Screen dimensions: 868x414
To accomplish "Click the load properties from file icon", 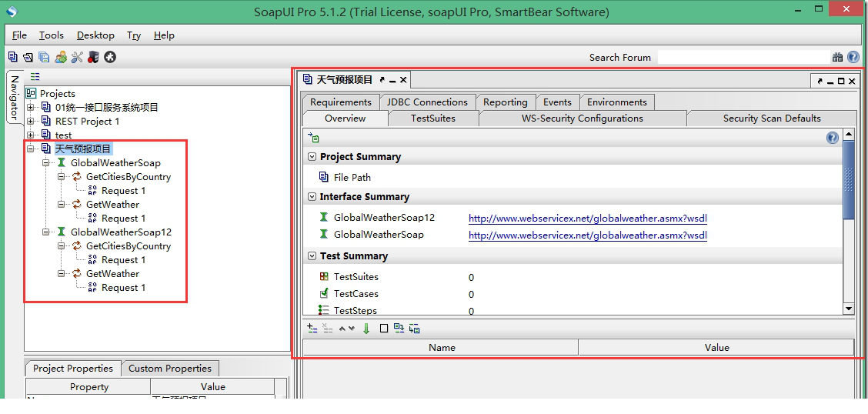I will (x=399, y=329).
